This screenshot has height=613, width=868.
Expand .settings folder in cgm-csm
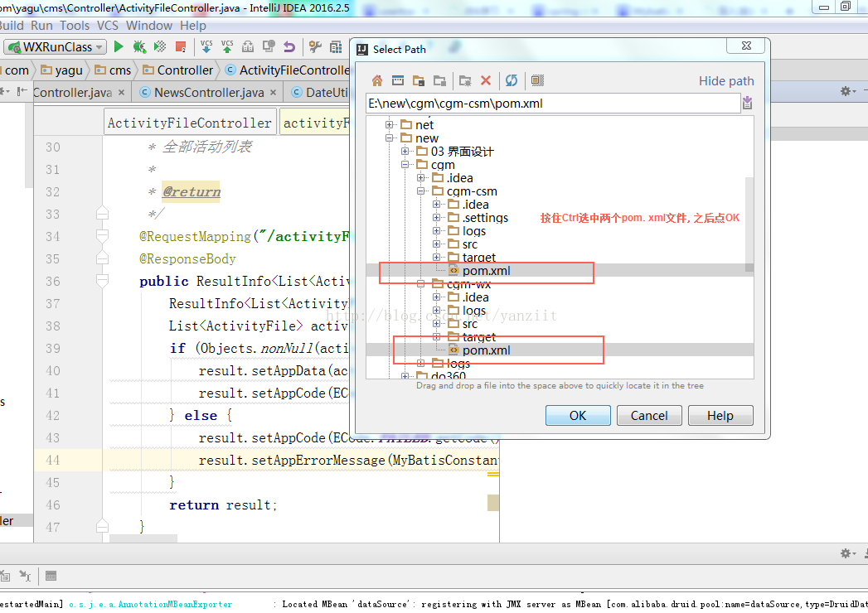(x=436, y=217)
